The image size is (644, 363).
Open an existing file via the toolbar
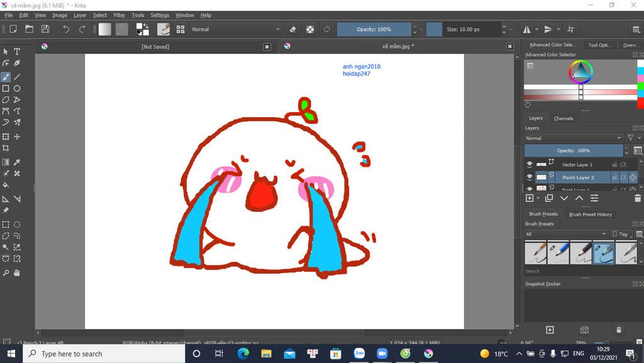pyautogui.click(x=29, y=29)
